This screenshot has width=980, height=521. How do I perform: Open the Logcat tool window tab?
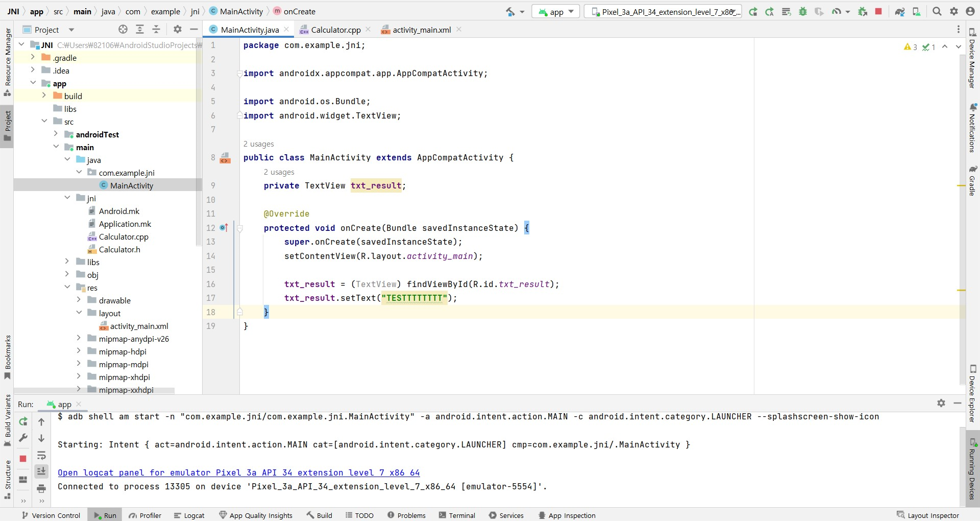(189, 515)
